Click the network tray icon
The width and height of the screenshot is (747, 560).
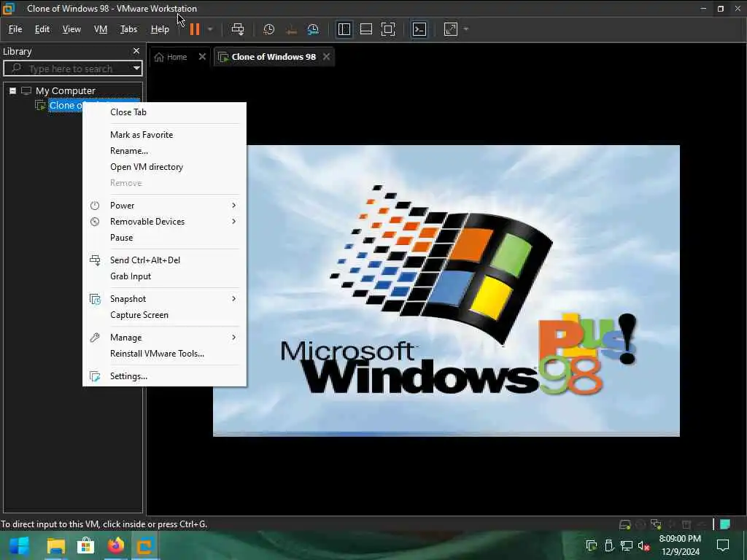627,545
